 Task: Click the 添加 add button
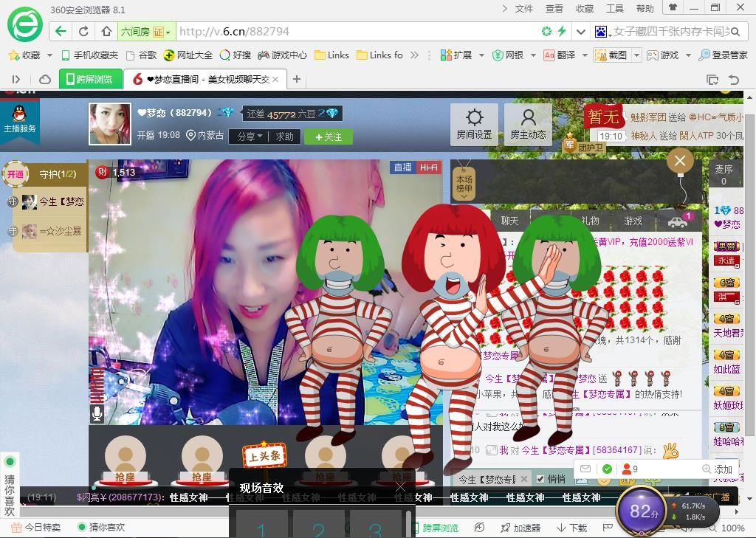tap(718, 469)
